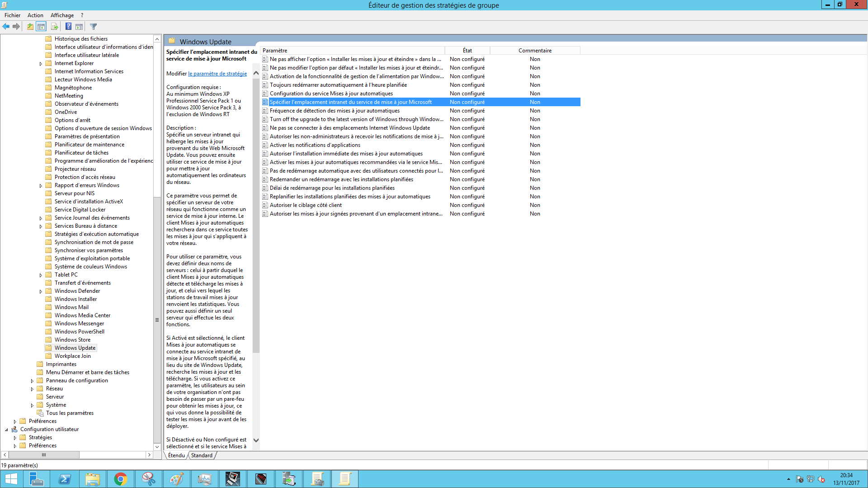Select 'Toujours redémarrer automatiquement à l'heure planifiée'
868x488 pixels.
[338, 85]
